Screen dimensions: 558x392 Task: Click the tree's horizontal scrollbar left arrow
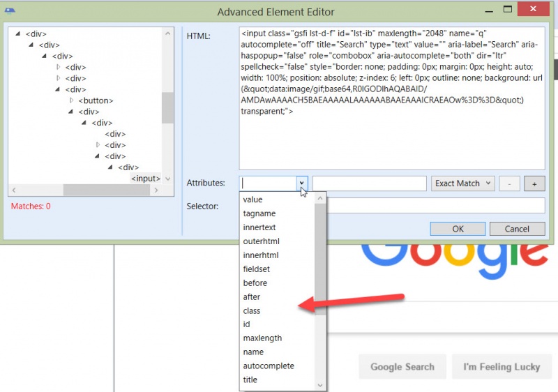[14, 190]
